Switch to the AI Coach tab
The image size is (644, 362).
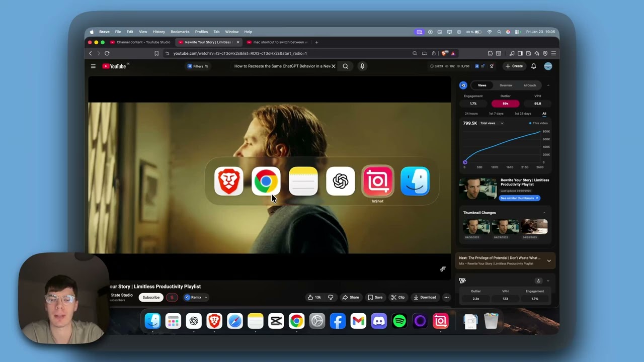pyautogui.click(x=530, y=85)
